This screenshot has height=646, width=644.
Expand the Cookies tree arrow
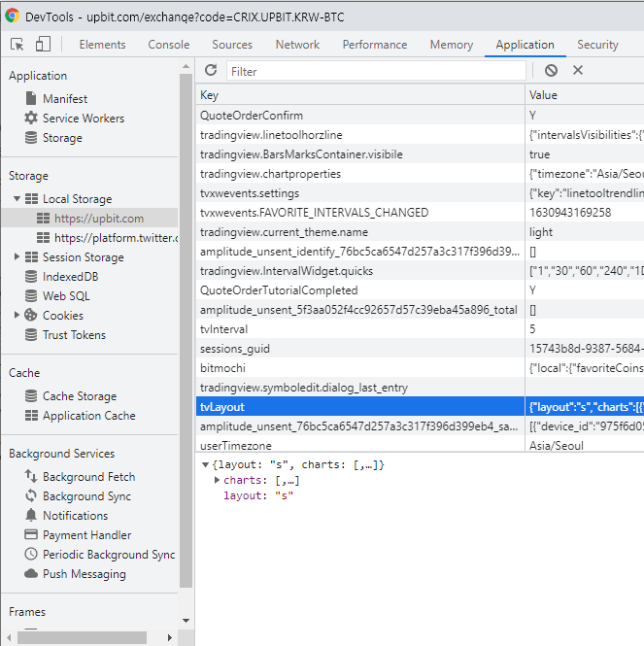click(x=17, y=315)
